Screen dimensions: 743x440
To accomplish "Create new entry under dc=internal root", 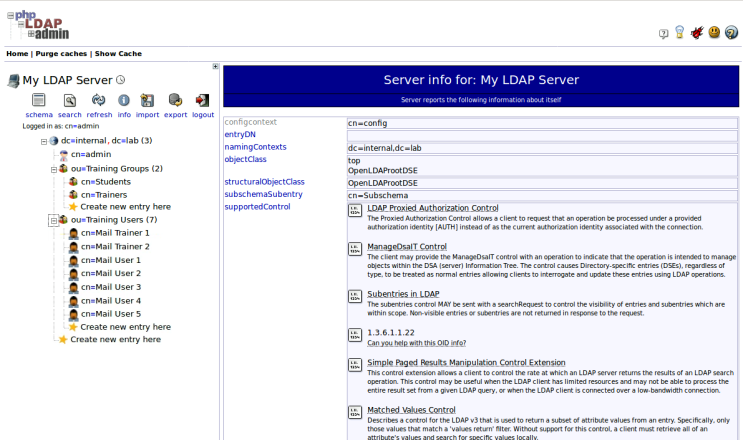I will pos(115,339).
